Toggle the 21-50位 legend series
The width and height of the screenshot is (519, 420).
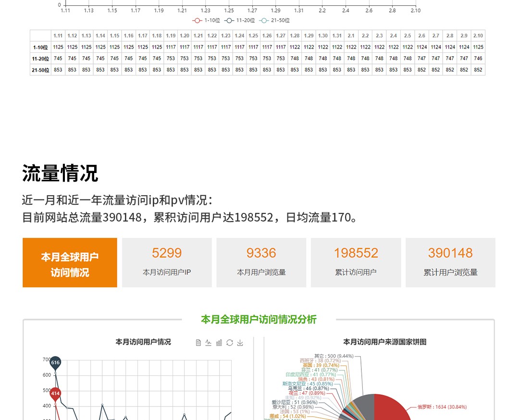coord(274,21)
